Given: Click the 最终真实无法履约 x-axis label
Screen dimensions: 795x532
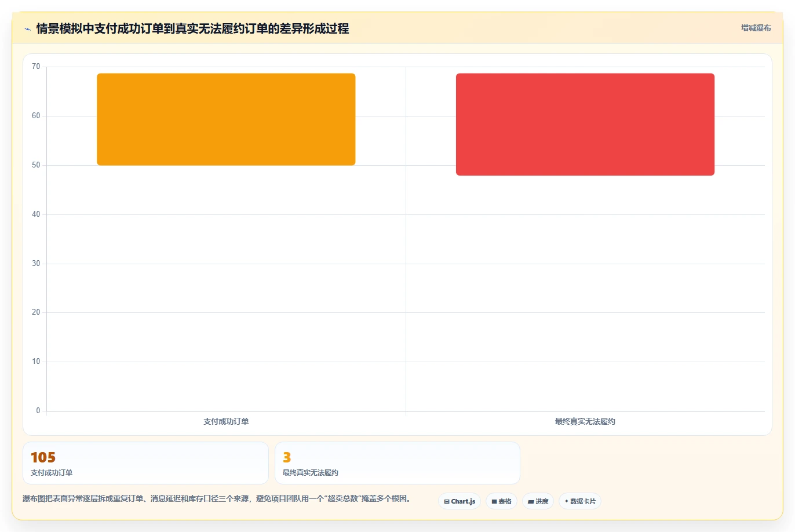Looking at the screenshot, I should tap(585, 421).
